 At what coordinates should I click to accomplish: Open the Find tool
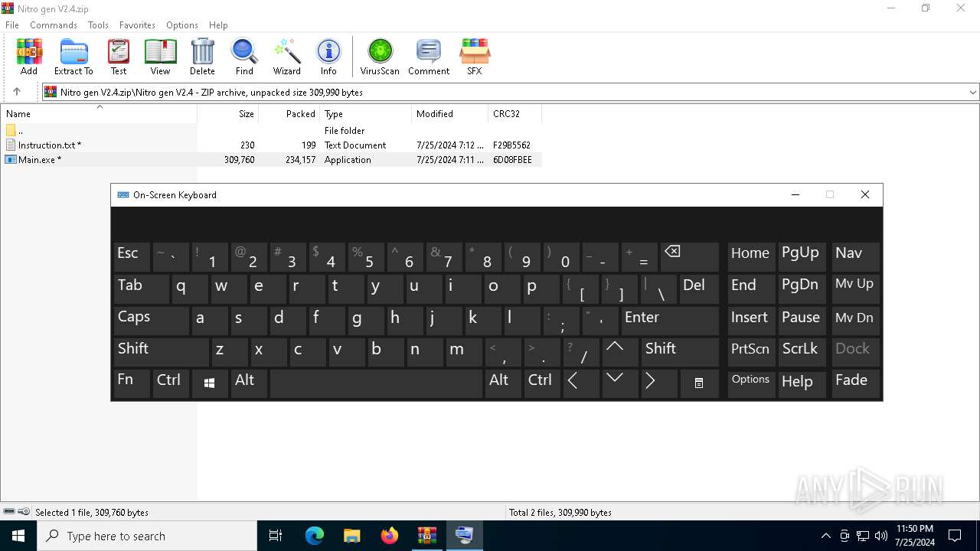coord(244,57)
